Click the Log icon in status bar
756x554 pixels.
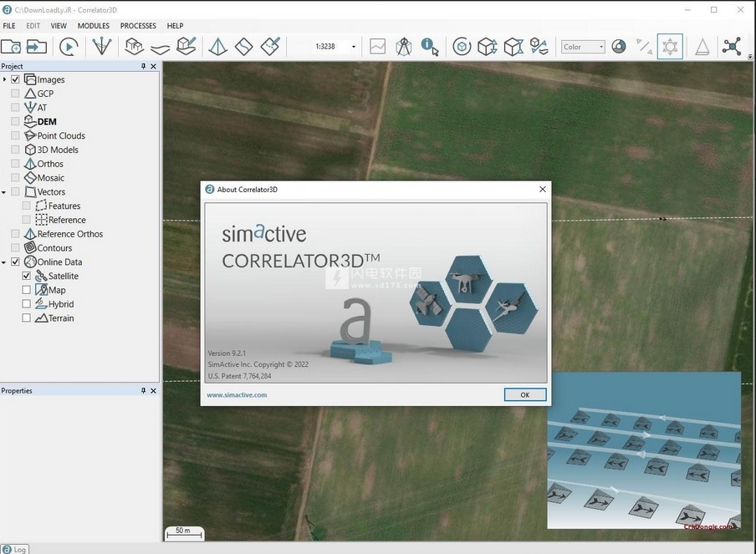click(7, 549)
